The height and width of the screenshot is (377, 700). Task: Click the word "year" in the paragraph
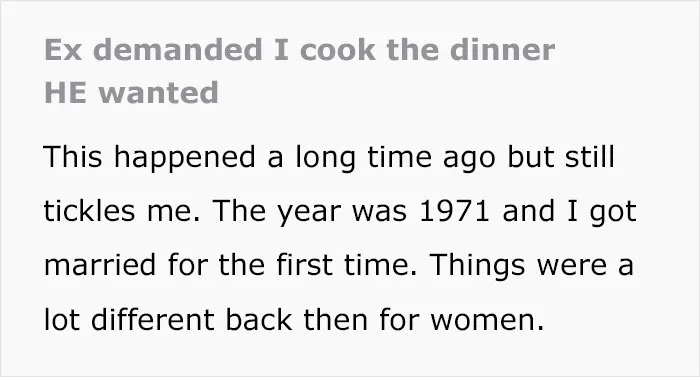pyautogui.click(x=309, y=213)
